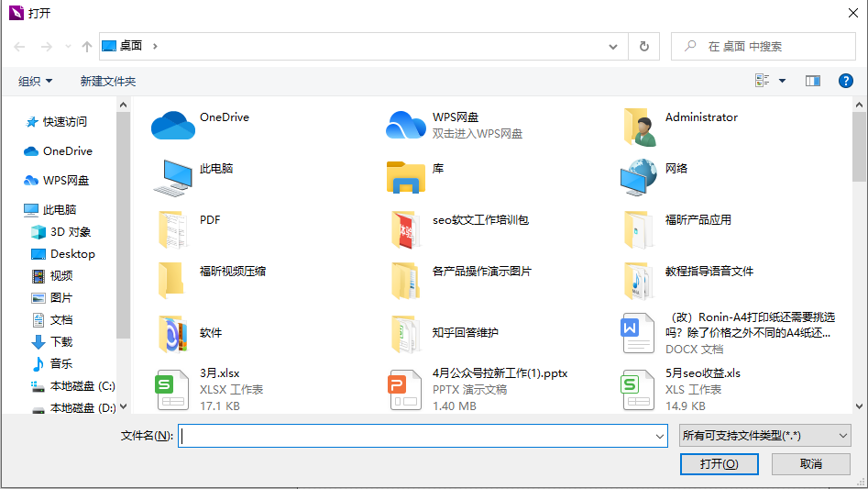
Task: Click the Forward navigation arrow
Action: click(x=47, y=47)
